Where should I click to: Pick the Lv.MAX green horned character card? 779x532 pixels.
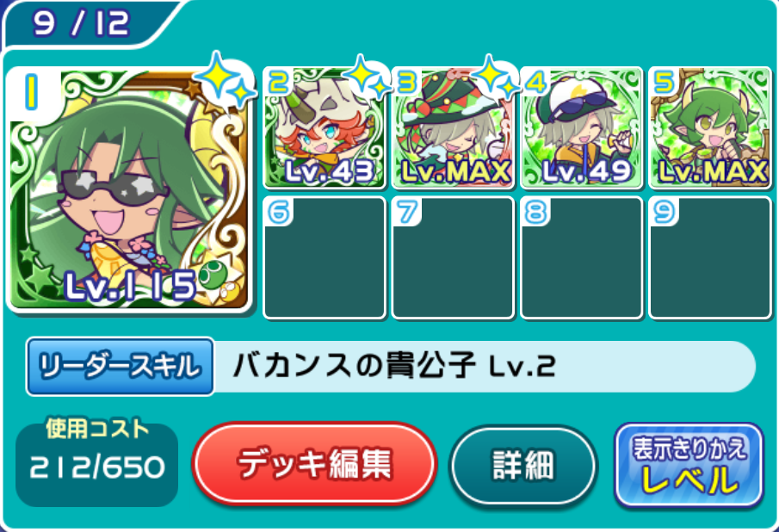coord(710,128)
